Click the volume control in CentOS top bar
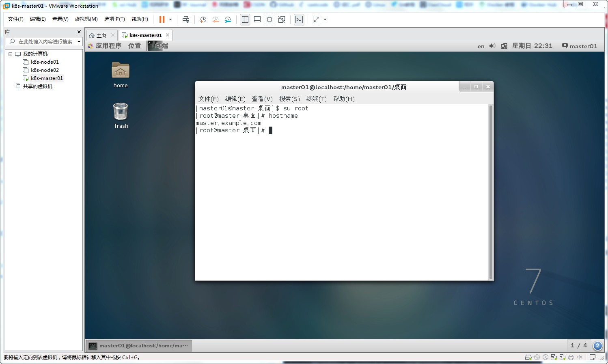Screen dimensions: 608x364 pos(492,46)
